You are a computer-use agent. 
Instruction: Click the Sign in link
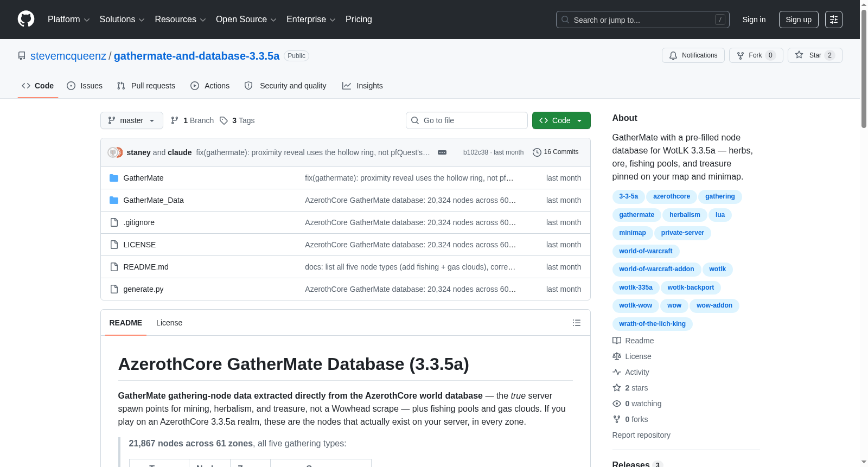[754, 20]
